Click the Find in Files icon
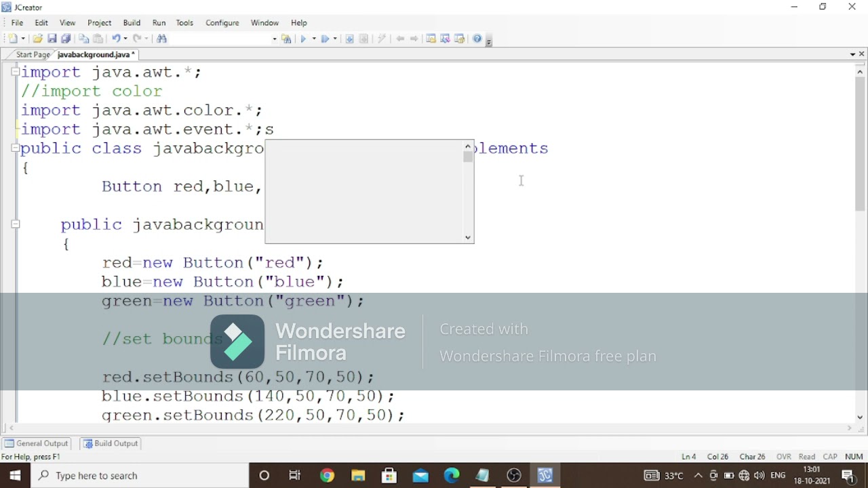868x488 pixels. pos(287,39)
